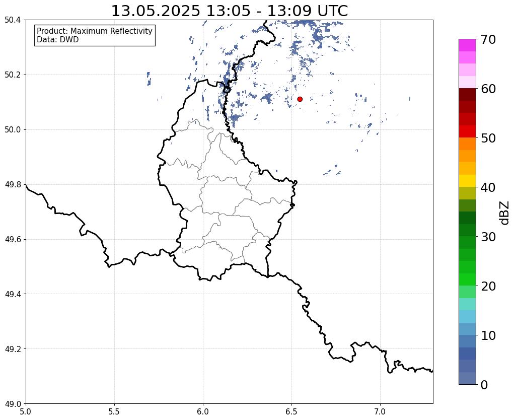Click the 50.0 latitude axis label

pos(13,129)
